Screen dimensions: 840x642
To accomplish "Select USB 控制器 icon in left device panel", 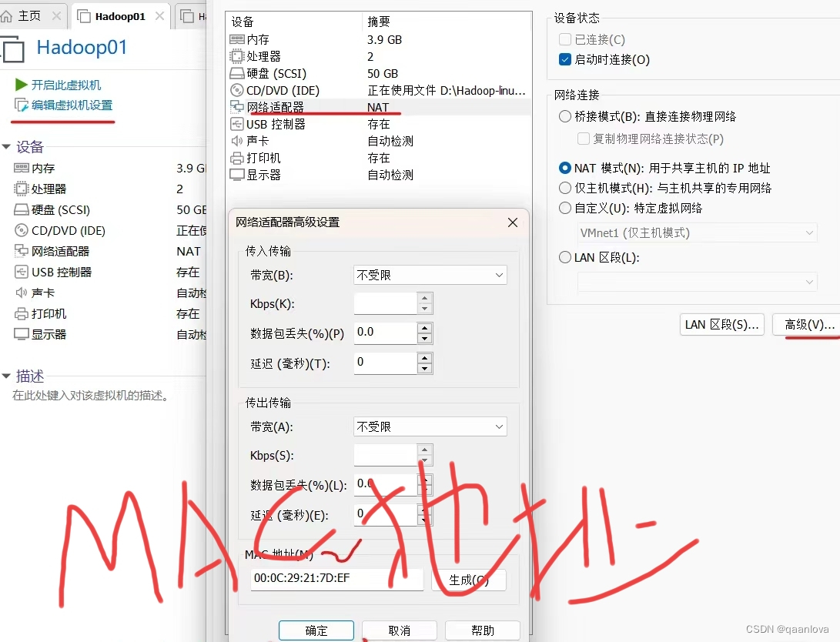I will tap(22, 272).
